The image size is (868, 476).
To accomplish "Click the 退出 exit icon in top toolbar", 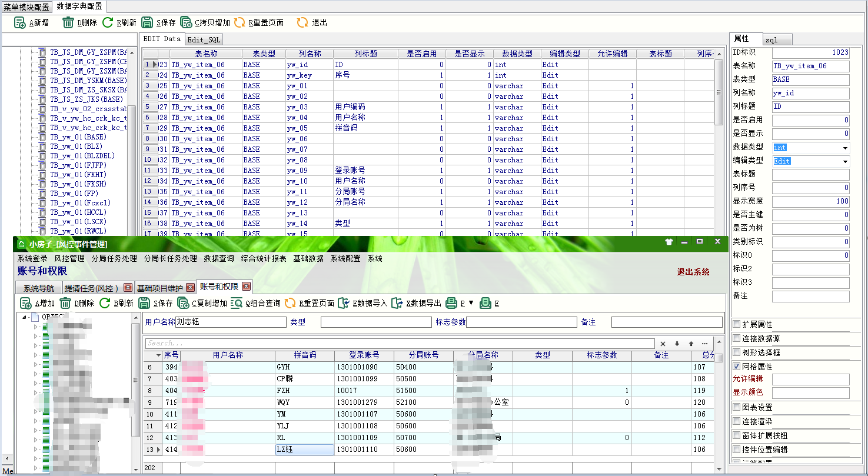I will [x=302, y=23].
